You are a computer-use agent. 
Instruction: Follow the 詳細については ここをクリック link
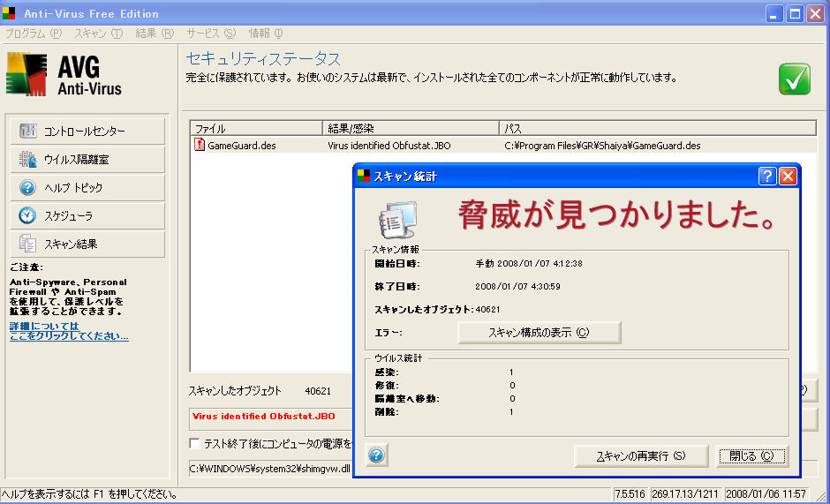(69, 331)
